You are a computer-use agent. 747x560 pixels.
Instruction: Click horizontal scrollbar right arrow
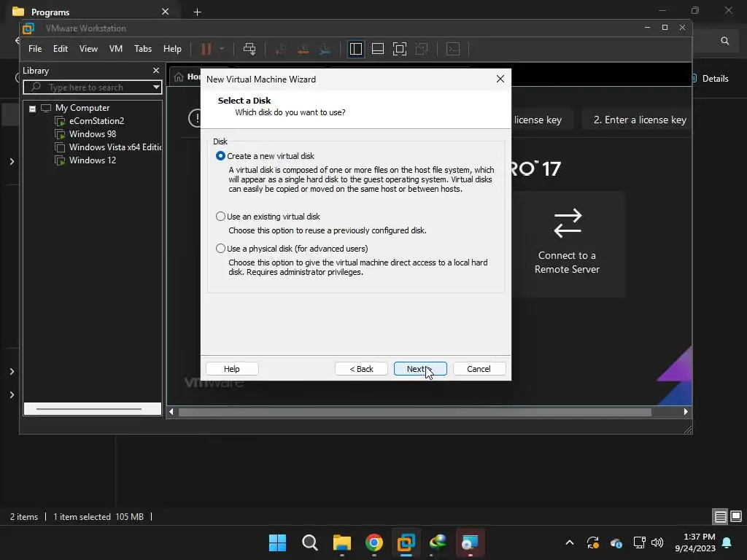point(686,412)
